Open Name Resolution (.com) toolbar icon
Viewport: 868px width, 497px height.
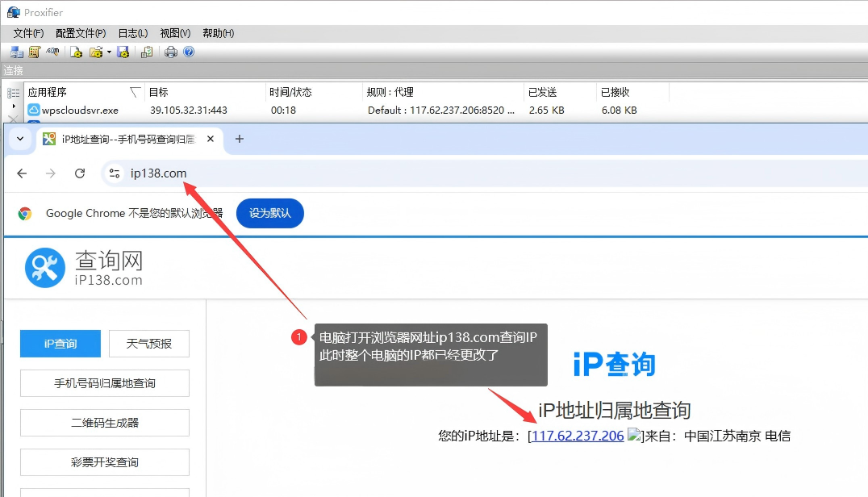(x=52, y=52)
